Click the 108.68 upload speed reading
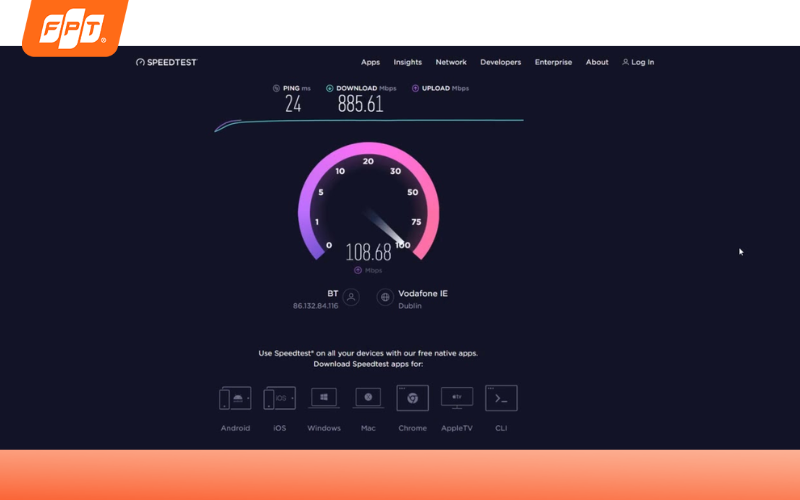Viewport: 800px width, 500px height. click(x=368, y=252)
